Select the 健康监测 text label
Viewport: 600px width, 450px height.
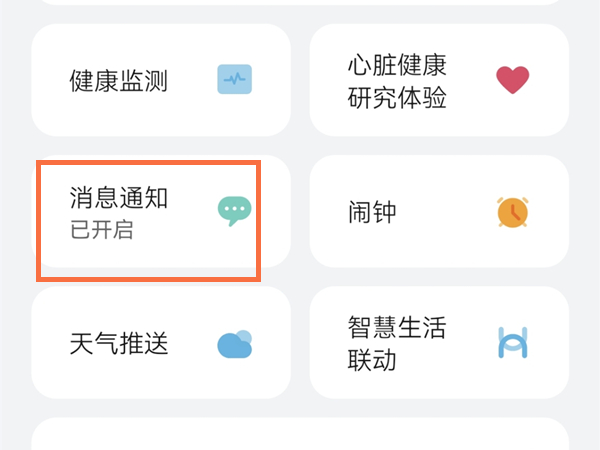click(x=118, y=80)
